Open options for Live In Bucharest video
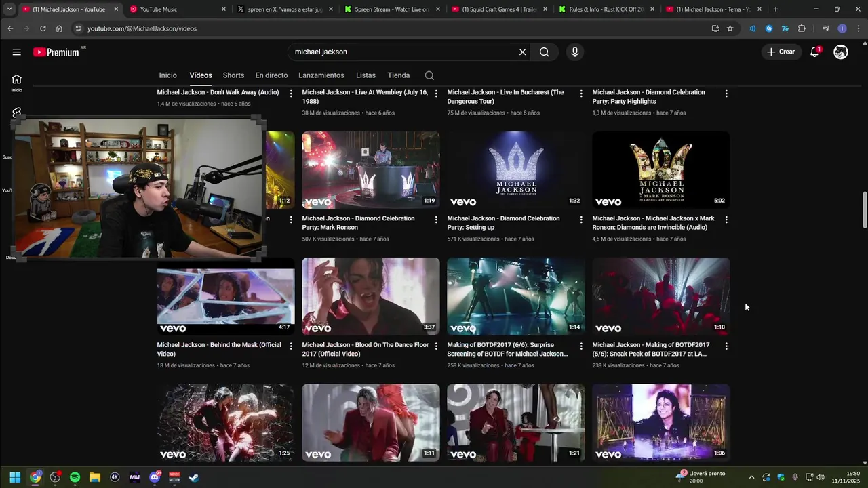 581,94
